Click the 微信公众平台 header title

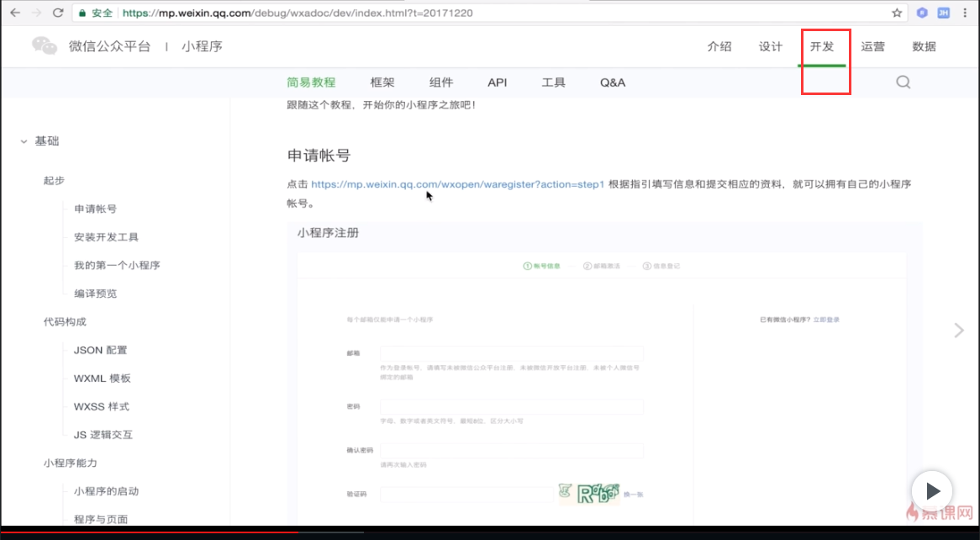point(110,46)
